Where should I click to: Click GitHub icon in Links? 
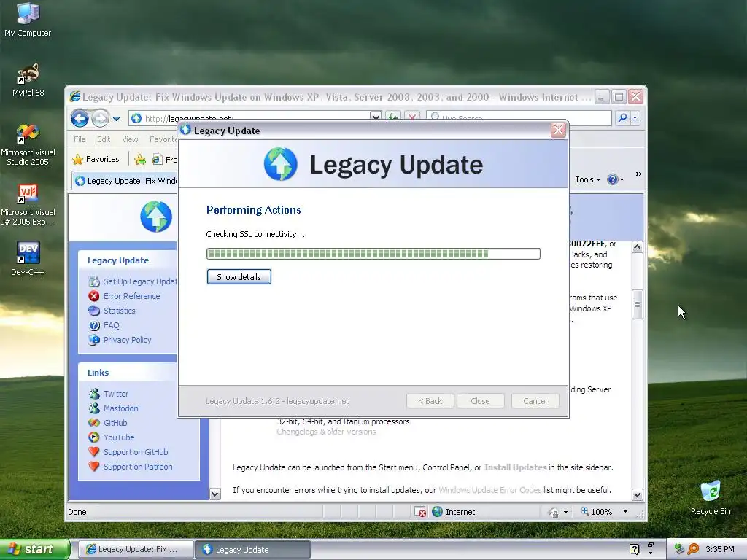pos(94,423)
